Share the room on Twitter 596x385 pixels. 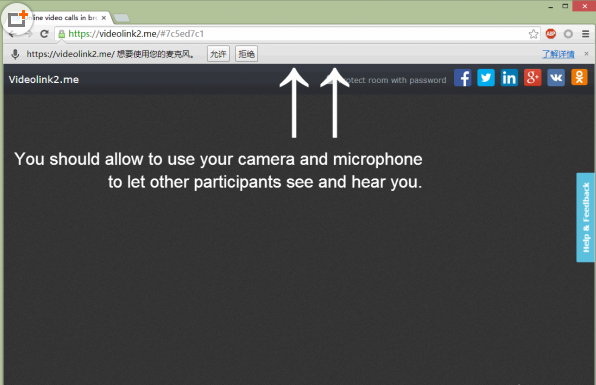tap(486, 78)
